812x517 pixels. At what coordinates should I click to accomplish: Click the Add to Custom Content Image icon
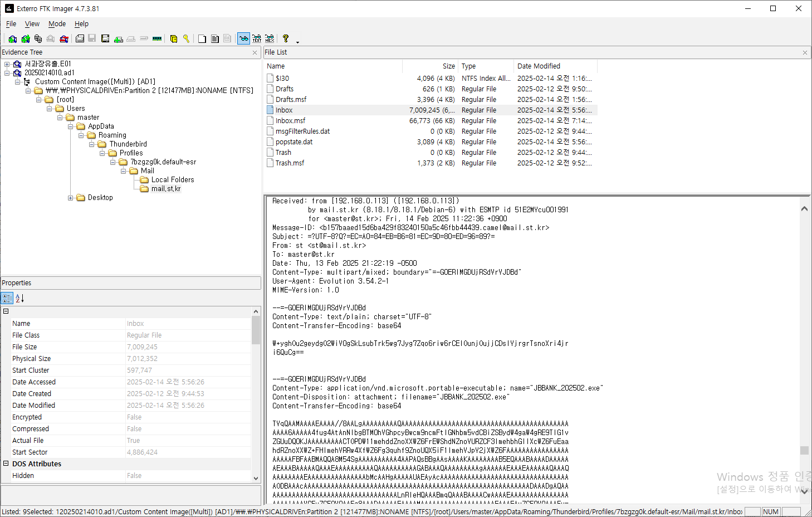[x=118, y=38]
